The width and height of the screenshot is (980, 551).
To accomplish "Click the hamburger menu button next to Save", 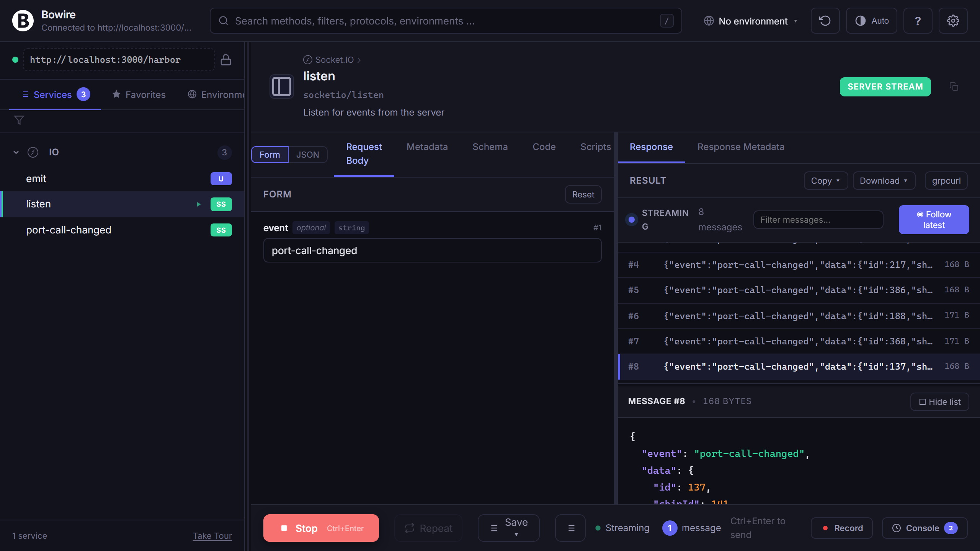I will [570, 528].
